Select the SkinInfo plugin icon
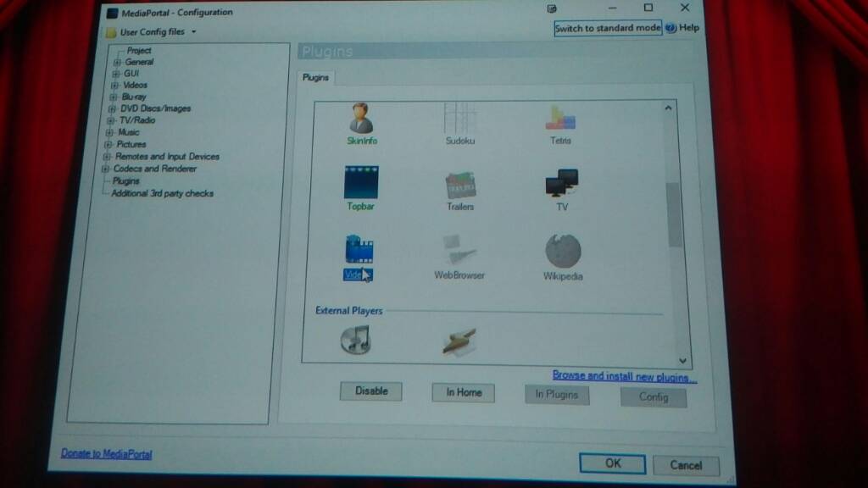This screenshot has width=868, height=488. click(361, 118)
